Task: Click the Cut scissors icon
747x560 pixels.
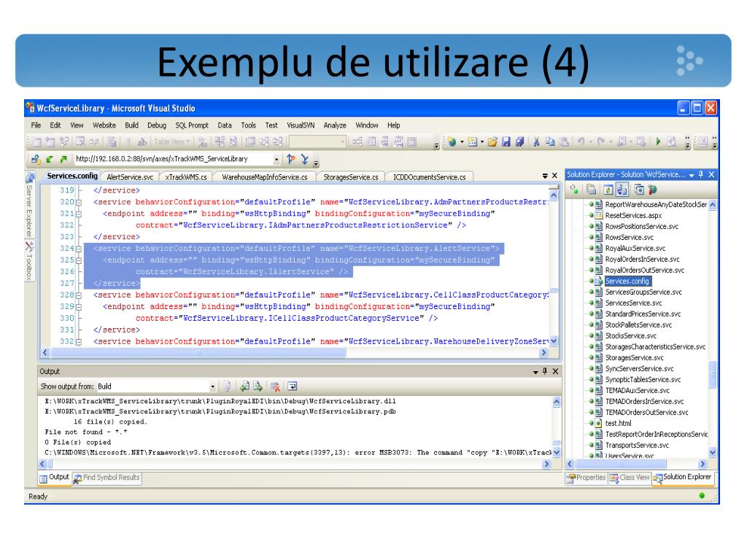Action: tap(536, 141)
